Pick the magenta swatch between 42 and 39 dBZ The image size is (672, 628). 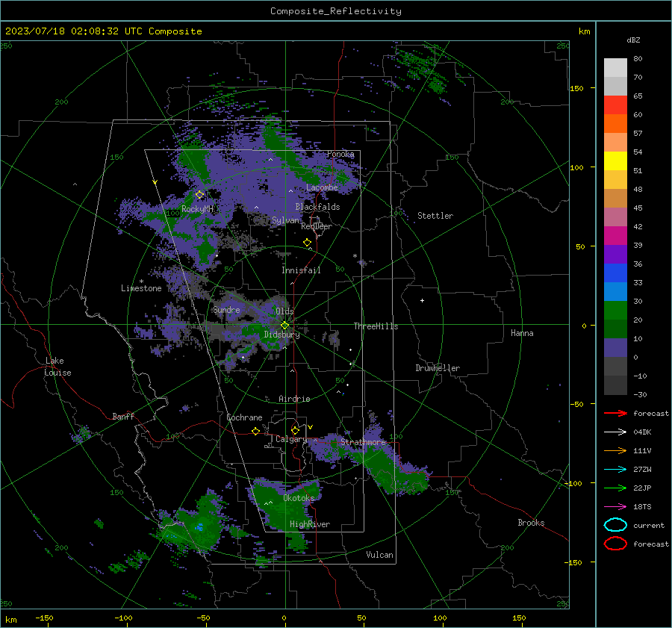pyautogui.click(x=615, y=235)
